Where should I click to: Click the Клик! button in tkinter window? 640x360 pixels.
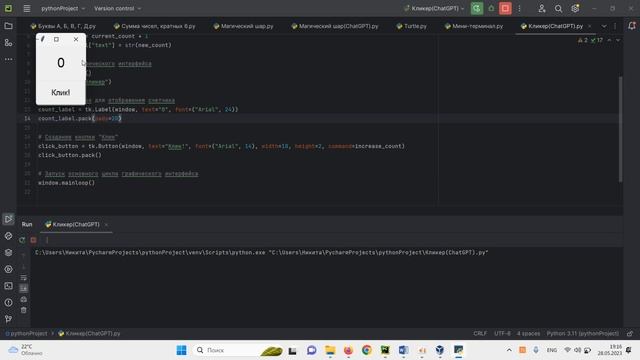(x=60, y=93)
